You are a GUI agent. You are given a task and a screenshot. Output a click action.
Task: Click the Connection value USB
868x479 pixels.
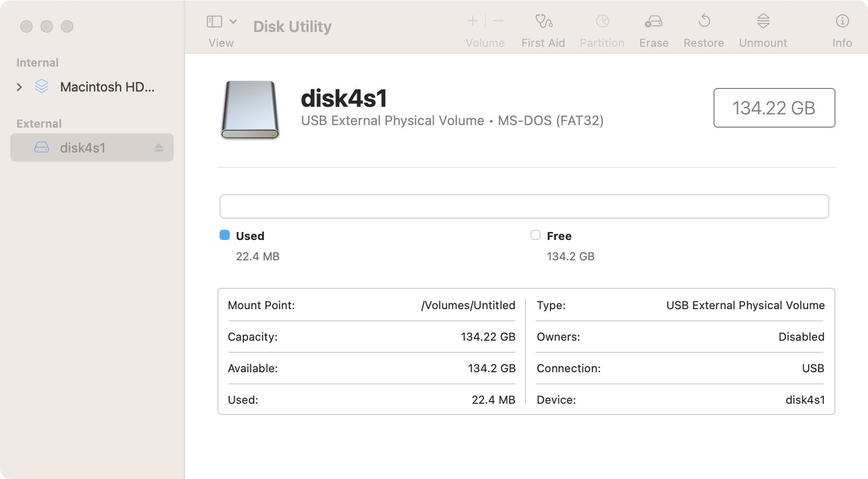click(813, 368)
